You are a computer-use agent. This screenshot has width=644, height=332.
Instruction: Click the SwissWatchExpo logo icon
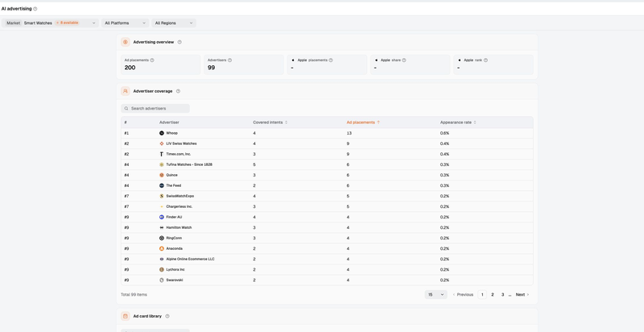162,196
